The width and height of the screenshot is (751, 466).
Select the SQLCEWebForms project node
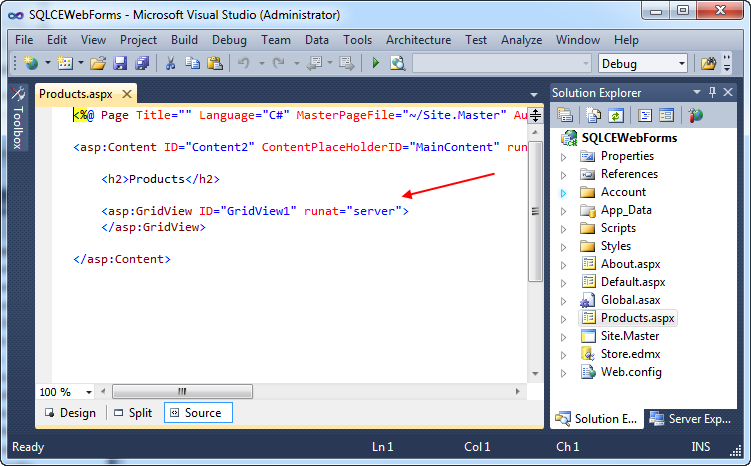(629, 138)
